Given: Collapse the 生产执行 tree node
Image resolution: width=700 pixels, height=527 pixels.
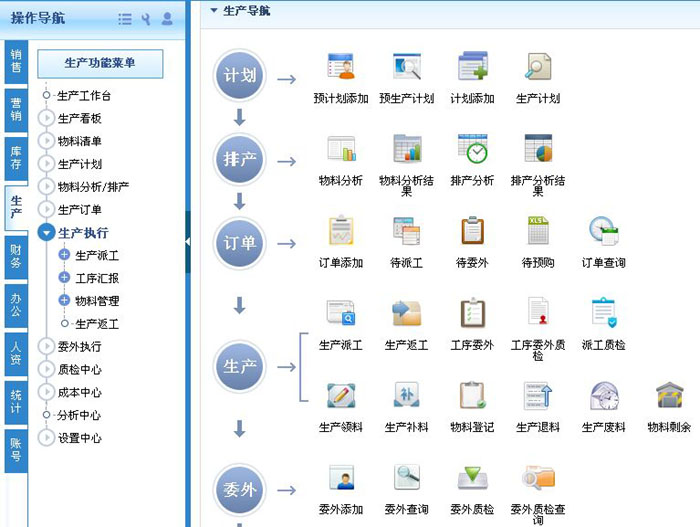Looking at the screenshot, I should [46, 233].
